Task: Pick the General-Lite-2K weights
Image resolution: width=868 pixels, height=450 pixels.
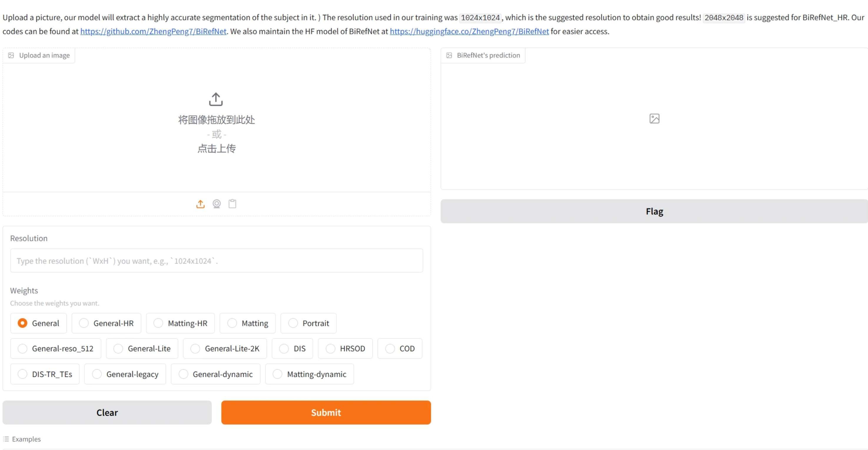Action: click(195, 348)
